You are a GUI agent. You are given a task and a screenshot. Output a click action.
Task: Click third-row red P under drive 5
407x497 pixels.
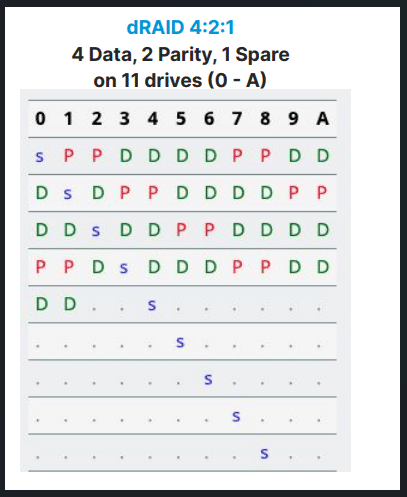point(181,230)
